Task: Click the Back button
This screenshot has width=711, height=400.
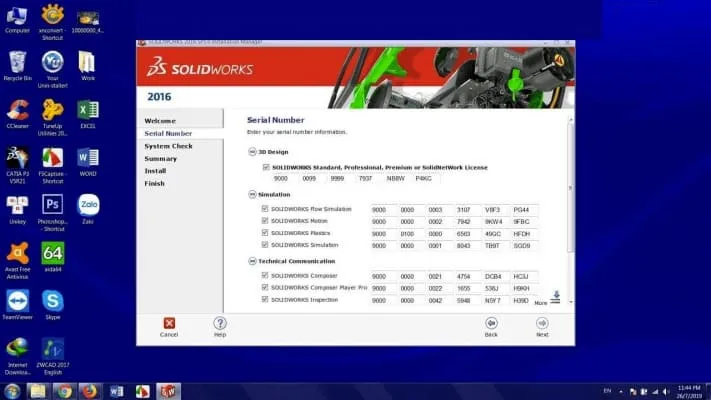Action: click(x=491, y=327)
